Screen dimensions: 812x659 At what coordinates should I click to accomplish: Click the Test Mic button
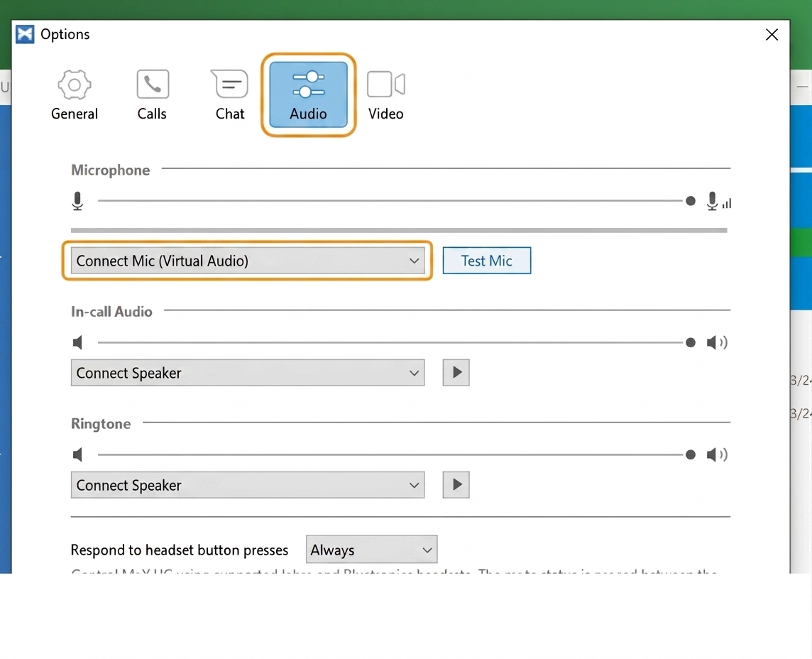pyautogui.click(x=487, y=261)
